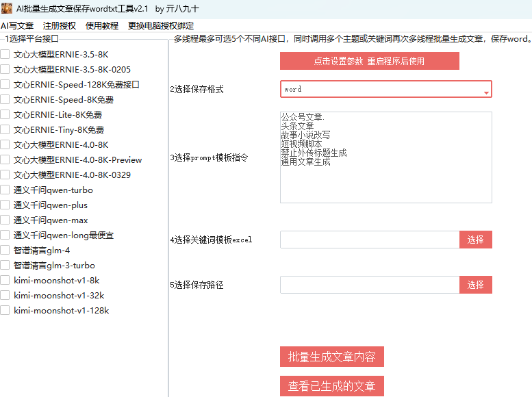
Task: Check kimi-moonshot-v1-128k checkbox
Action: 5,310
